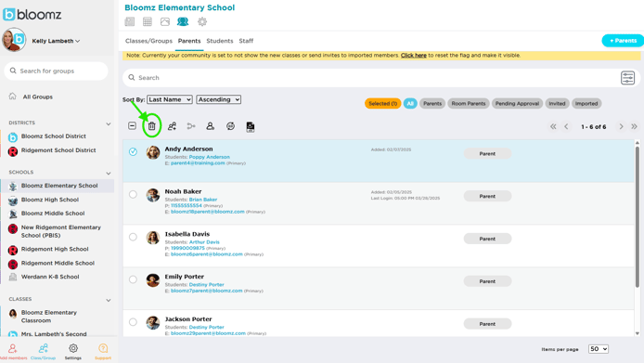Open the Ascending order dropdown
This screenshot has height=363, width=644.
(x=218, y=99)
